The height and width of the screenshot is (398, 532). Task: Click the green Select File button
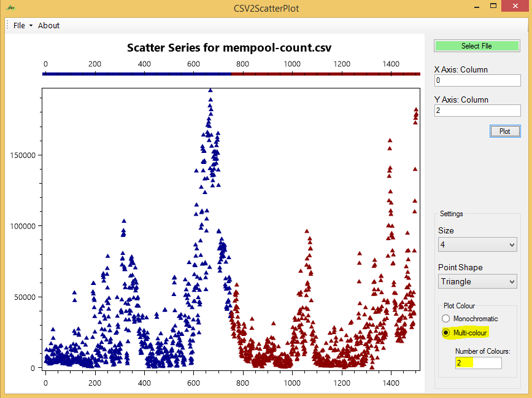pos(477,46)
